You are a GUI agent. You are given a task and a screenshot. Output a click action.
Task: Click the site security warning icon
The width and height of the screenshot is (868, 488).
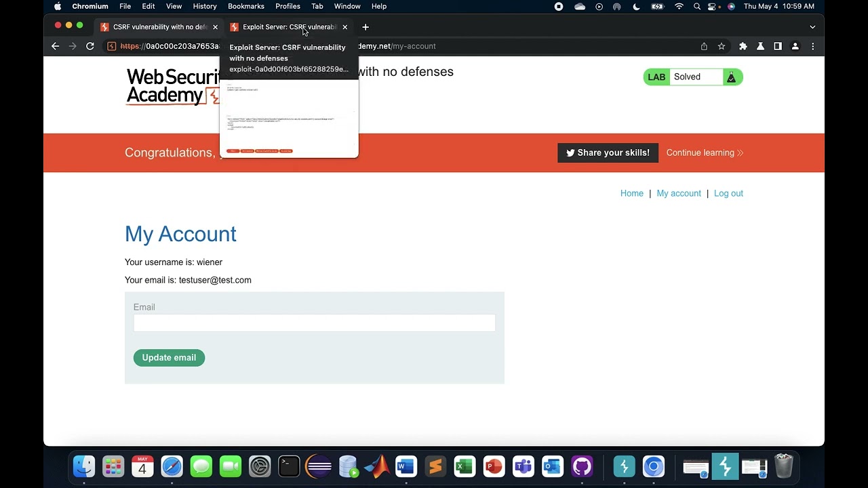(x=112, y=46)
